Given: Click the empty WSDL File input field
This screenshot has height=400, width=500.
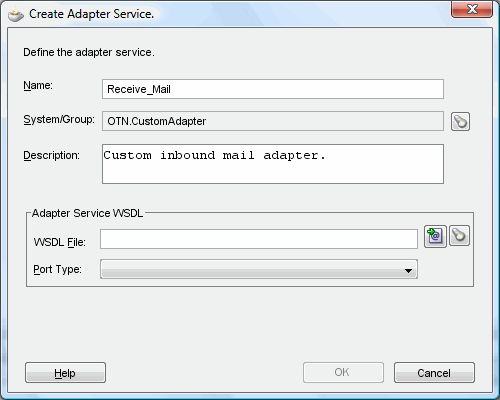Looking at the screenshot, I should 259,239.
